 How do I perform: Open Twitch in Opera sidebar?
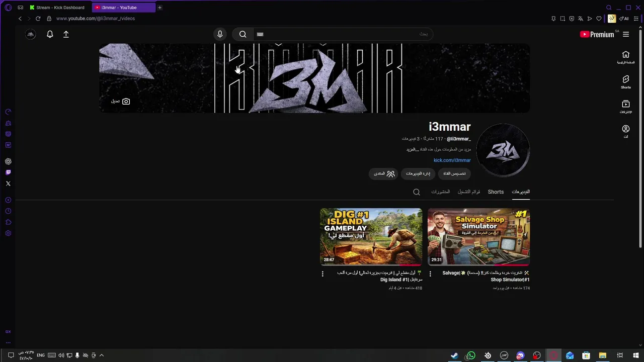[8, 172]
